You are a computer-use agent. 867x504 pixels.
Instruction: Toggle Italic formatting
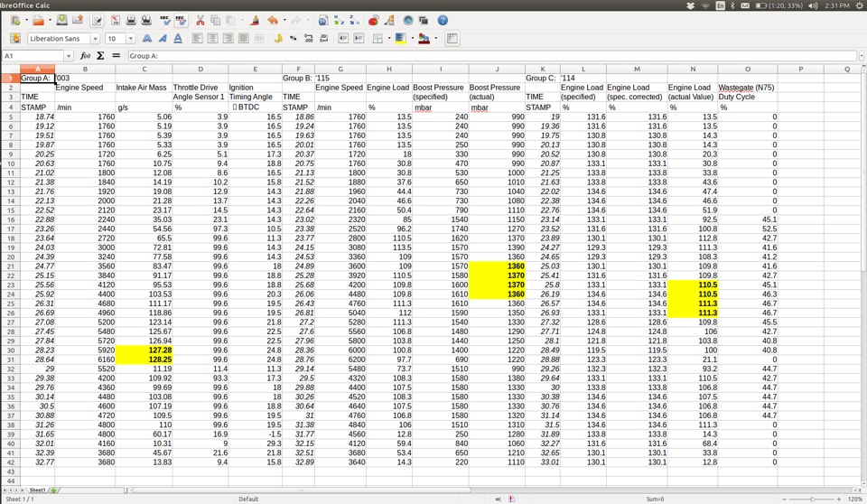point(163,39)
